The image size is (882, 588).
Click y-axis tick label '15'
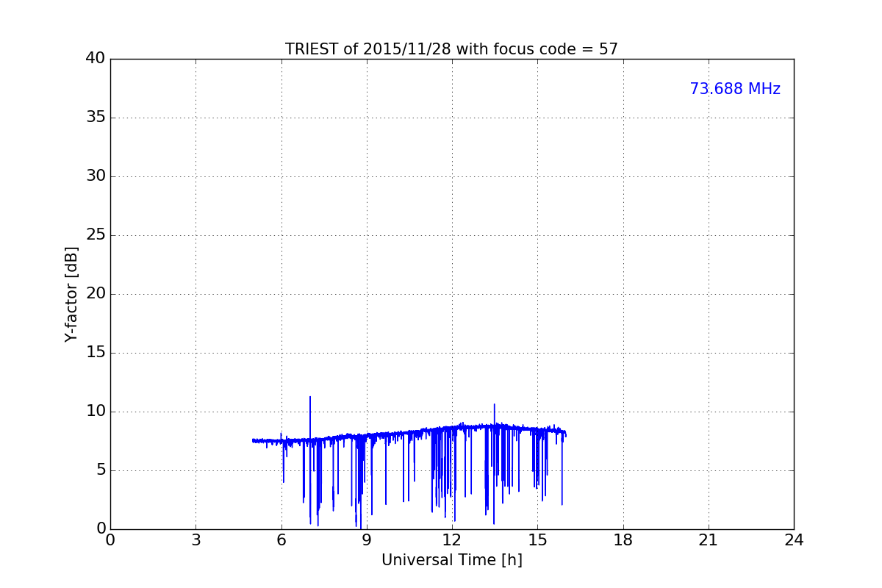96,353
